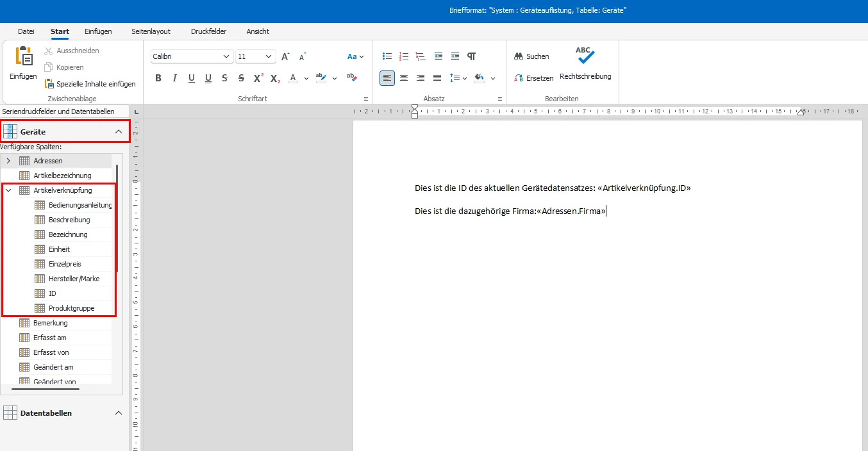Open the change case Aa dropdown

[356, 56]
